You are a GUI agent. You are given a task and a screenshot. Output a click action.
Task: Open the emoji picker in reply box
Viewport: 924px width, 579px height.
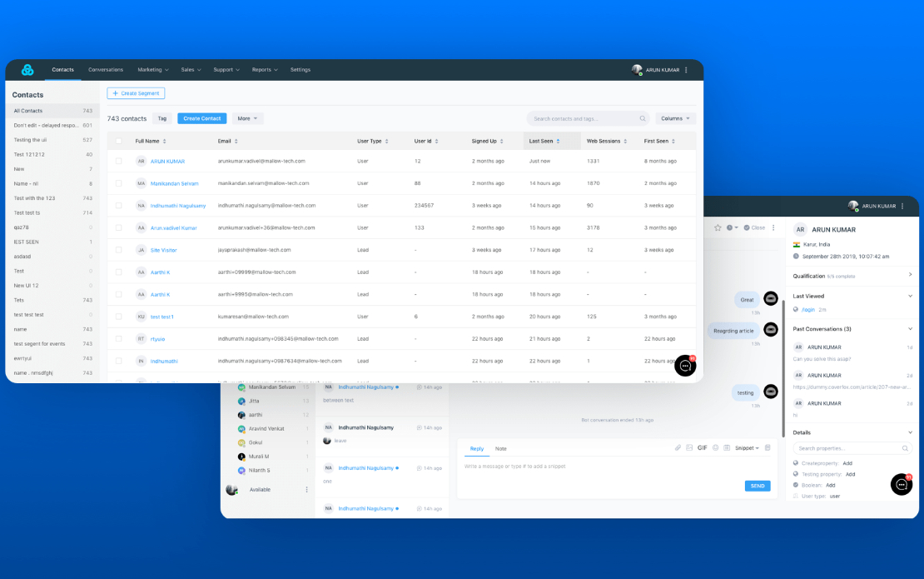715,448
